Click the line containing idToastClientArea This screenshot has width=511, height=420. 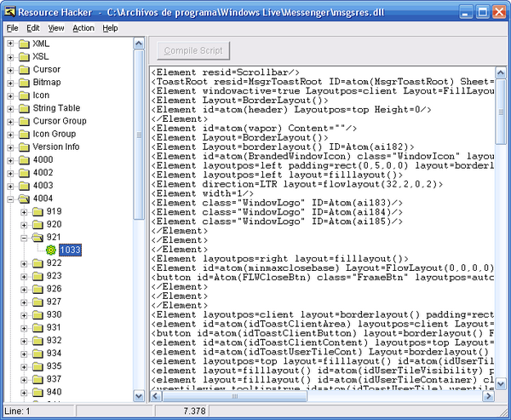[x=323, y=324]
